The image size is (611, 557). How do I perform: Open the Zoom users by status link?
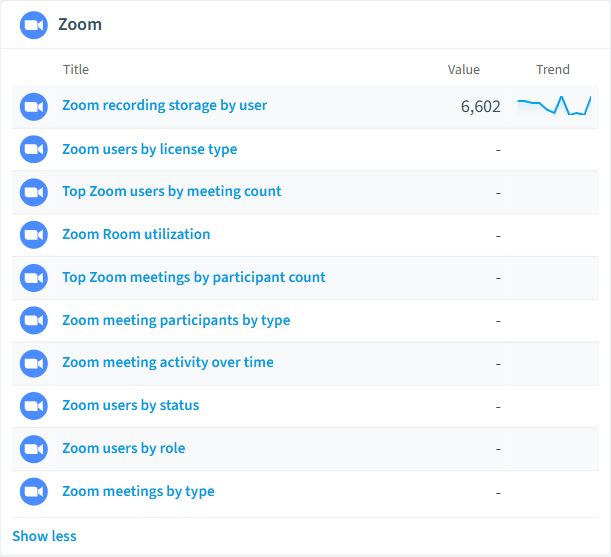[131, 405]
